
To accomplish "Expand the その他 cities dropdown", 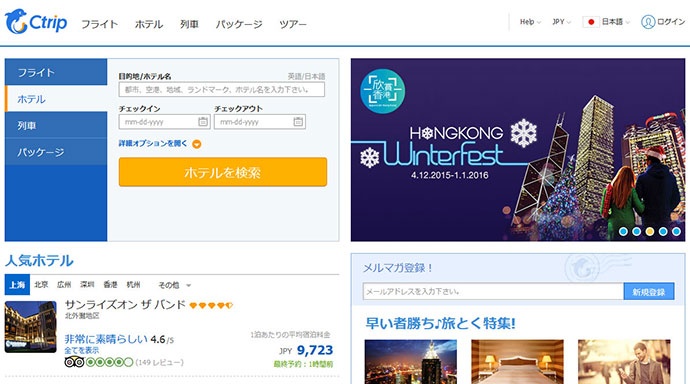I will click(175, 285).
